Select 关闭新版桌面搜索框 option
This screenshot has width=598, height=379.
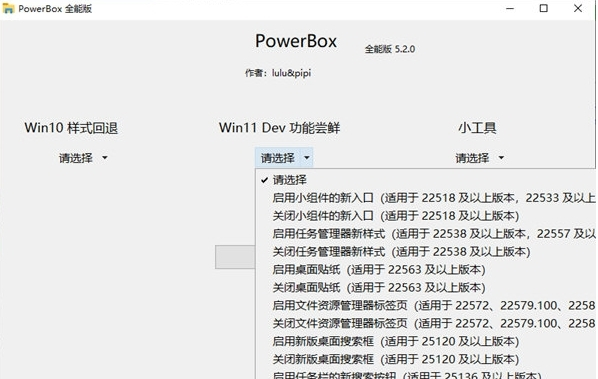point(425,359)
